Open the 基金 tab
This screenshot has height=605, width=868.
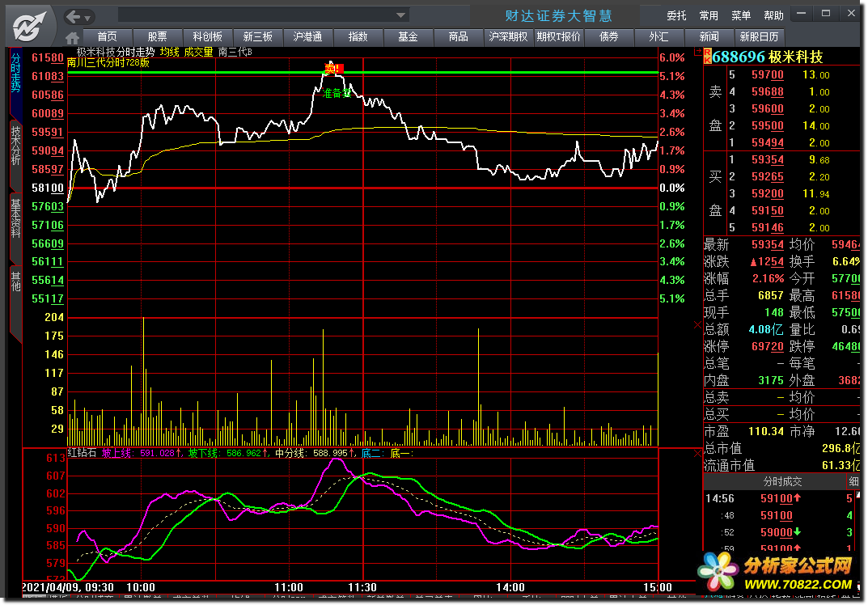tap(408, 36)
